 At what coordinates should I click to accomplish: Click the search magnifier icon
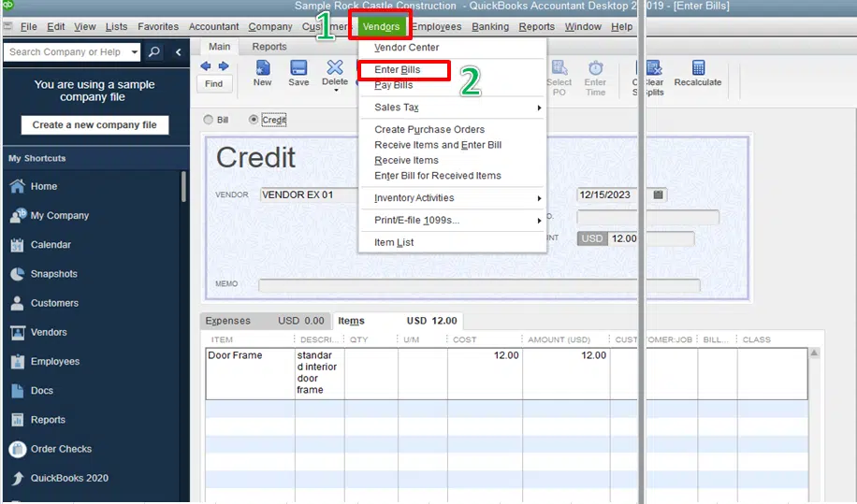154,51
